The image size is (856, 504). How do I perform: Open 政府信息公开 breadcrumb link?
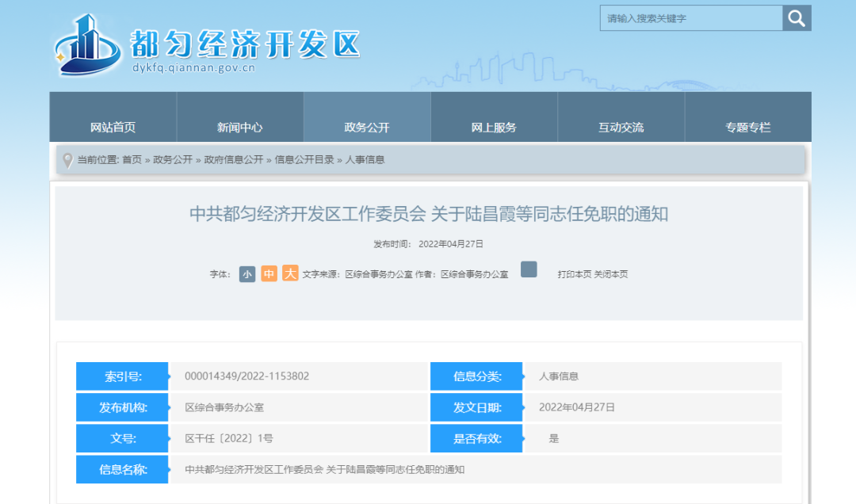click(233, 160)
